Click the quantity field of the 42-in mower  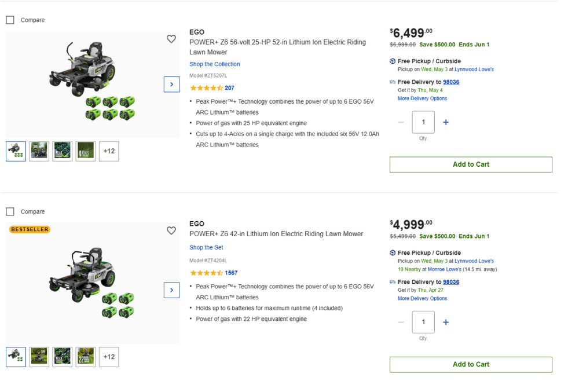[423, 322]
